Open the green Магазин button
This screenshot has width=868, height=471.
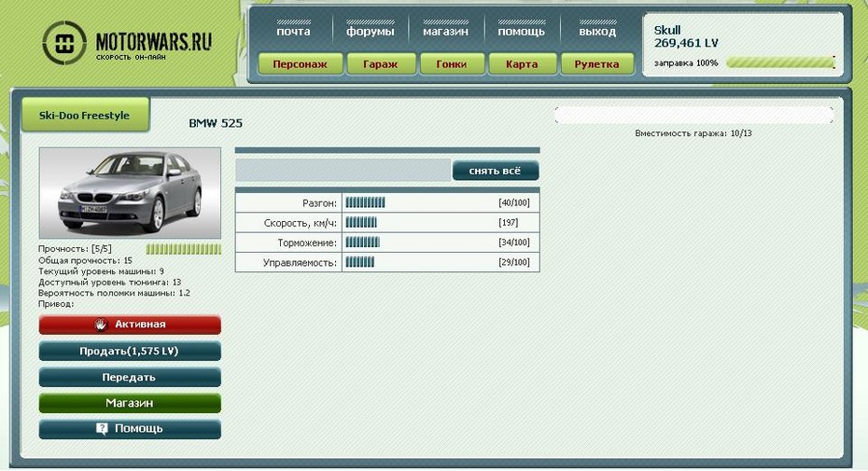click(x=130, y=403)
